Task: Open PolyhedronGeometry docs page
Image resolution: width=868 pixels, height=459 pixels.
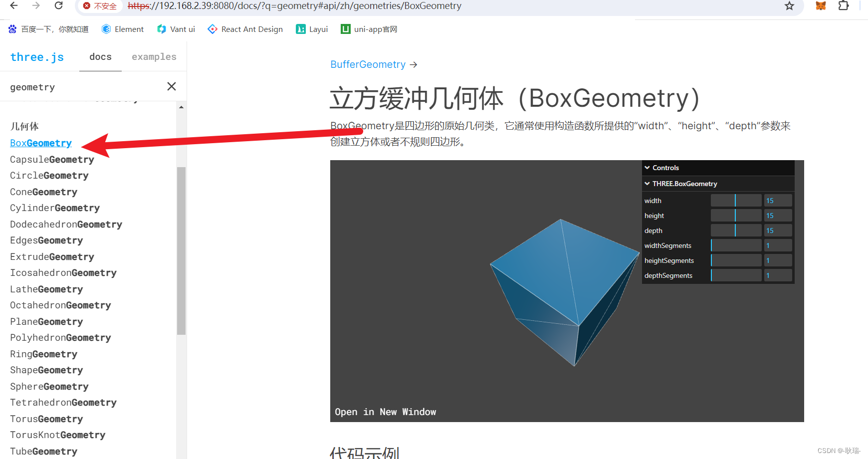Action: click(60, 338)
